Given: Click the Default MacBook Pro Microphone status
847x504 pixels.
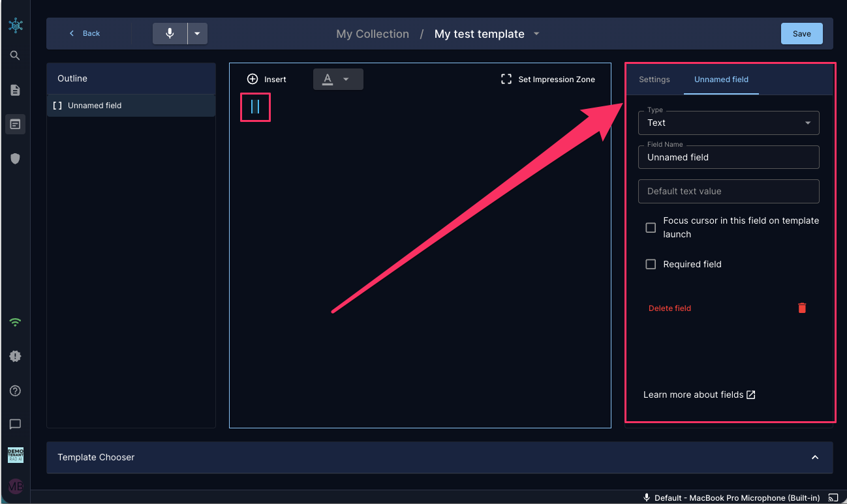Looking at the screenshot, I should (x=731, y=497).
